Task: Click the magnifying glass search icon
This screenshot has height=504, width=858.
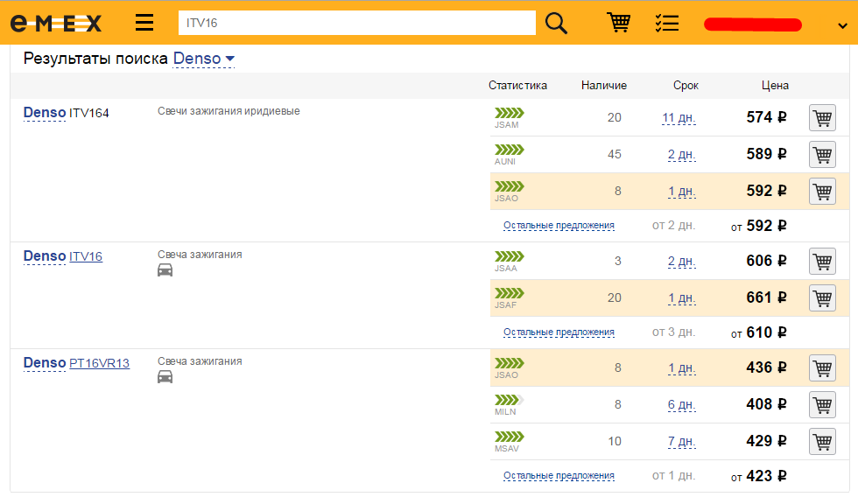Action: tap(556, 23)
